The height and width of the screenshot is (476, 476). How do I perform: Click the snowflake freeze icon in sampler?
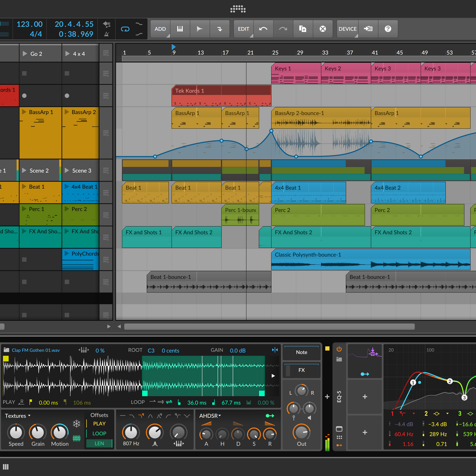tap(77, 424)
